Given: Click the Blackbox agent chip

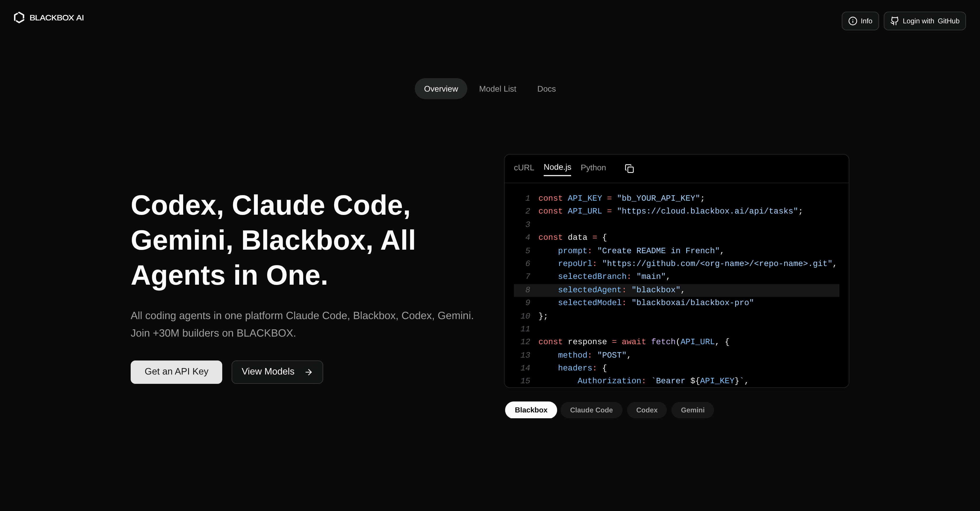Looking at the screenshot, I should click(531, 410).
